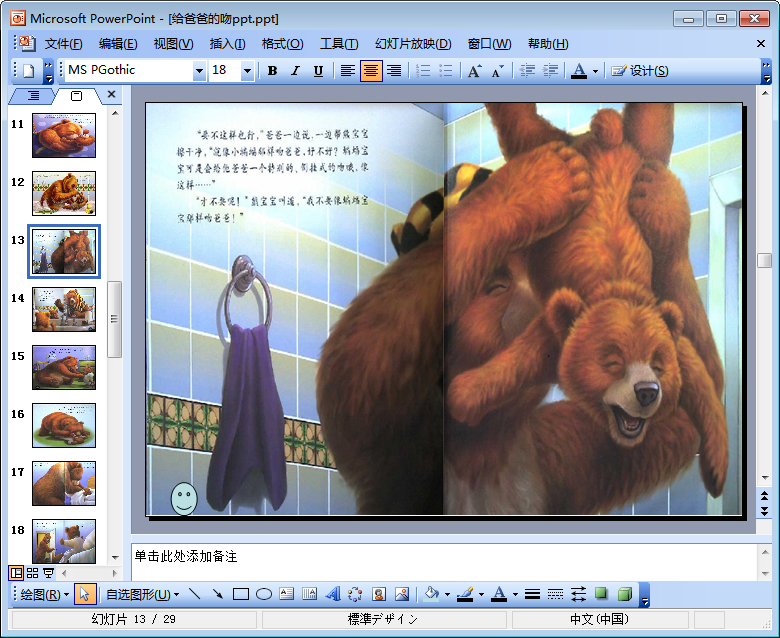
Task: Choose line style
Action: tap(532, 594)
